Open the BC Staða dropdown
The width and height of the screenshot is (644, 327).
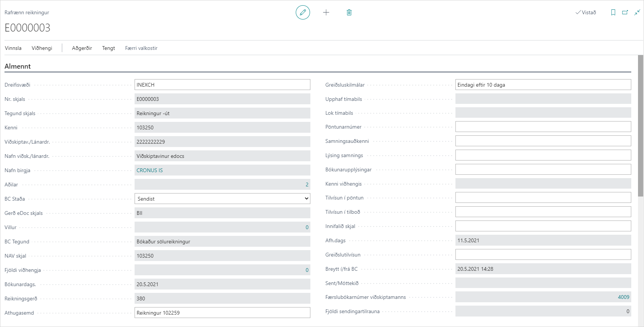point(222,199)
